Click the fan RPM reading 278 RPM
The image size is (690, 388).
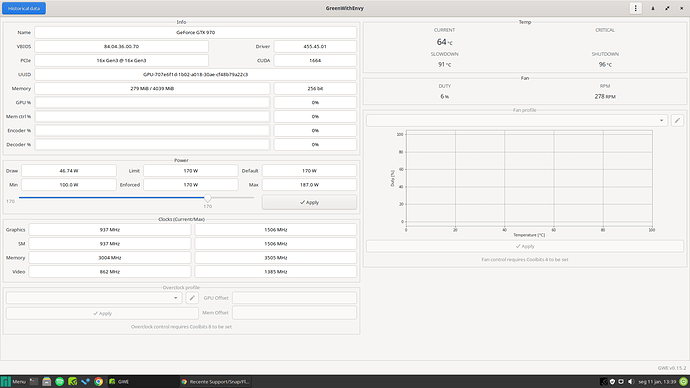click(x=605, y=96)
